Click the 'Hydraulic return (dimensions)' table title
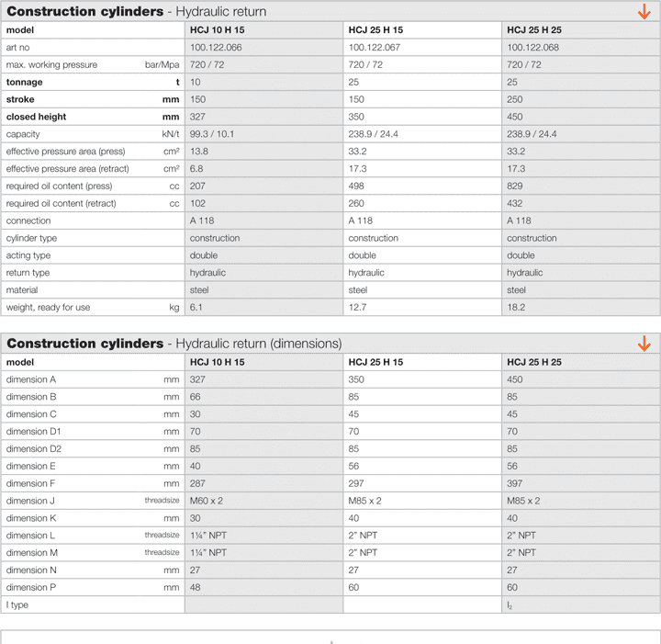The height and width of the screenshot is (644, 661). click(x=174, y=344)
